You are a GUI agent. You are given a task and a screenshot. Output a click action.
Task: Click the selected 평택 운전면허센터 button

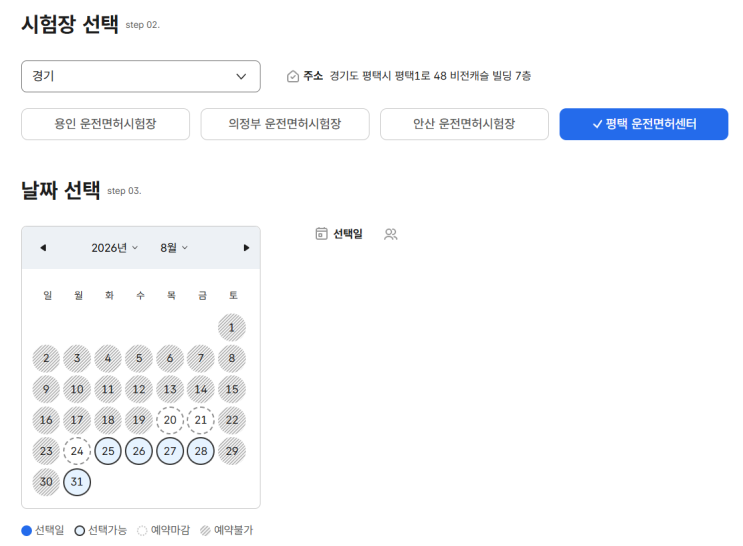(643, 124)
